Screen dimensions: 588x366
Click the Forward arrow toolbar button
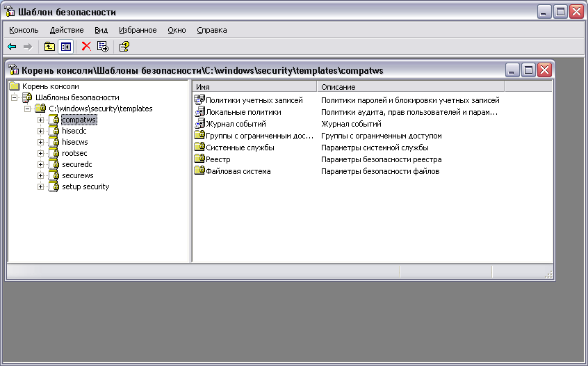(x=28, y=47)
